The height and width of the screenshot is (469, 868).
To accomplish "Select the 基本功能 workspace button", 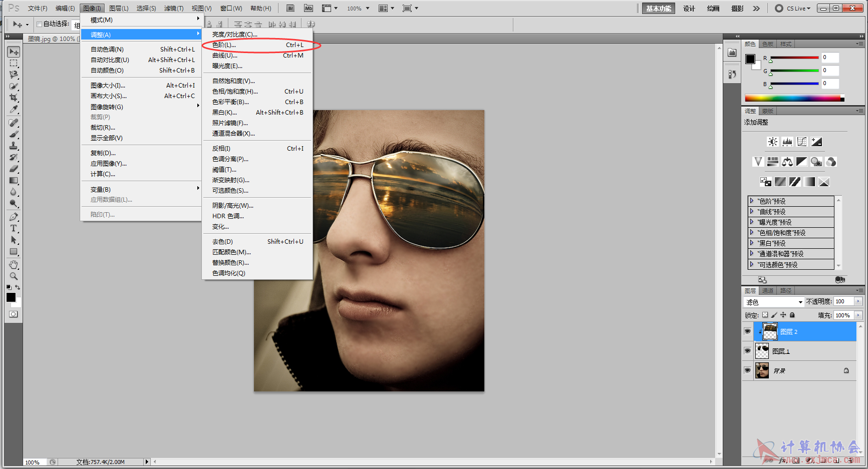I will (x=659, y=9).
